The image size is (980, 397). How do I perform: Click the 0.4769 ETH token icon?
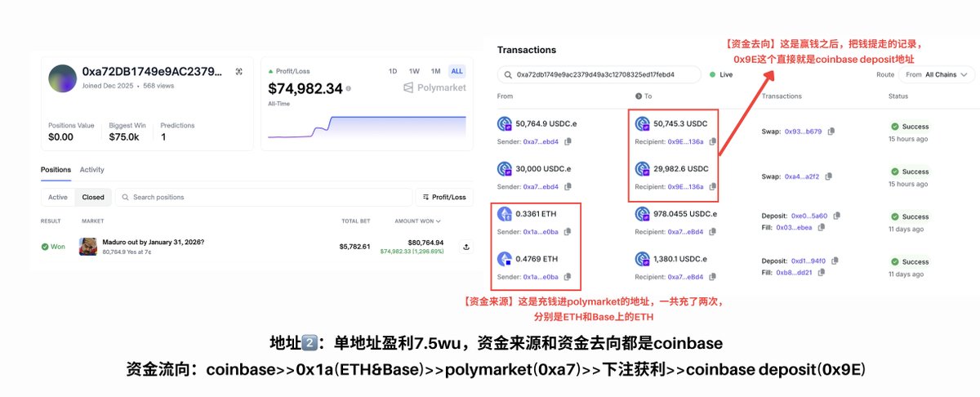(x=505, y=259)
